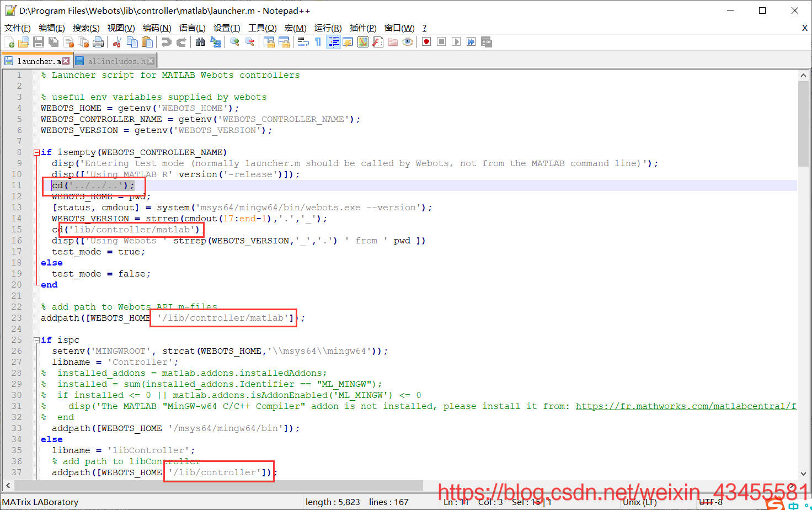Collapse the 'if isempty' block at line 8
Screen dimensions: 812x510
(36, 152)
